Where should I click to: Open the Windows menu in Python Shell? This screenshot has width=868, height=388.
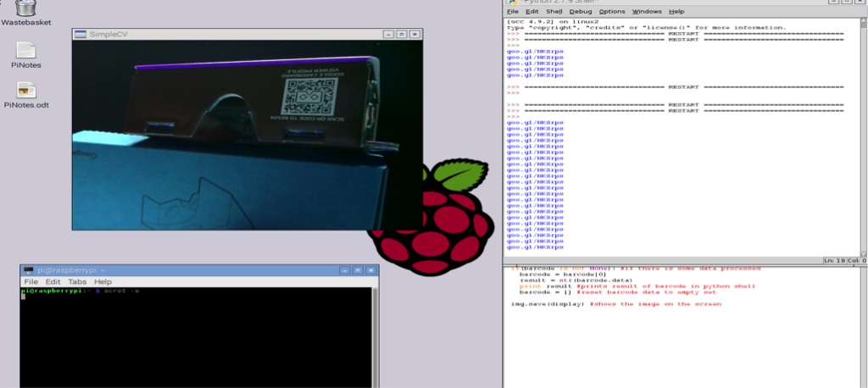(647, 12)
